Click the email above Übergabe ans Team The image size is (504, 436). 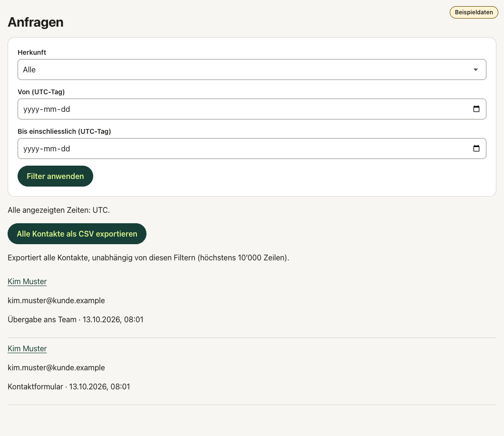click(56, 300)
